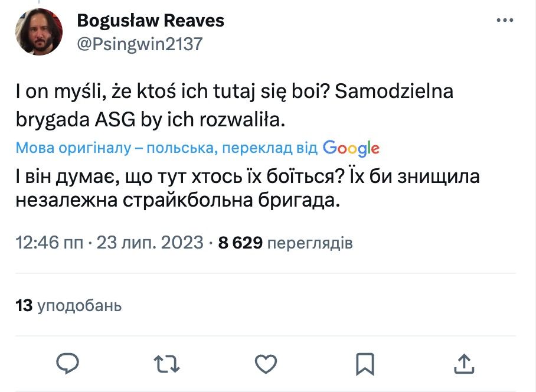The height and width of the screenshot is (392, 536).
Task: Click the text "незалежна страйкбольна бригада"
Action: click(x=178, y=201)
